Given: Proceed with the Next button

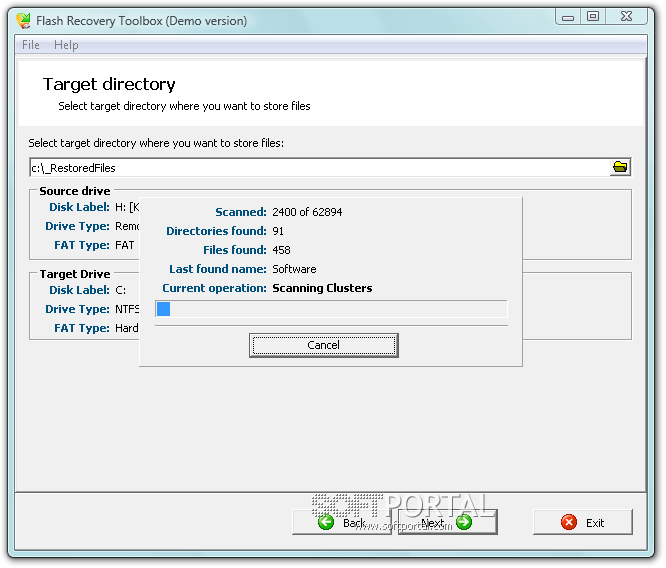Looking at the screenshot, I should coord(447,523).
